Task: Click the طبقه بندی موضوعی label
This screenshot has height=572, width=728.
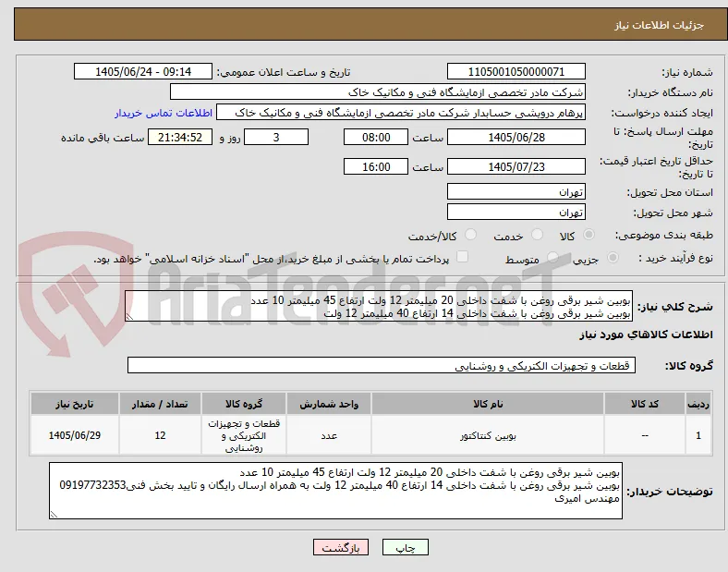Action: click(x=664, y=236)
